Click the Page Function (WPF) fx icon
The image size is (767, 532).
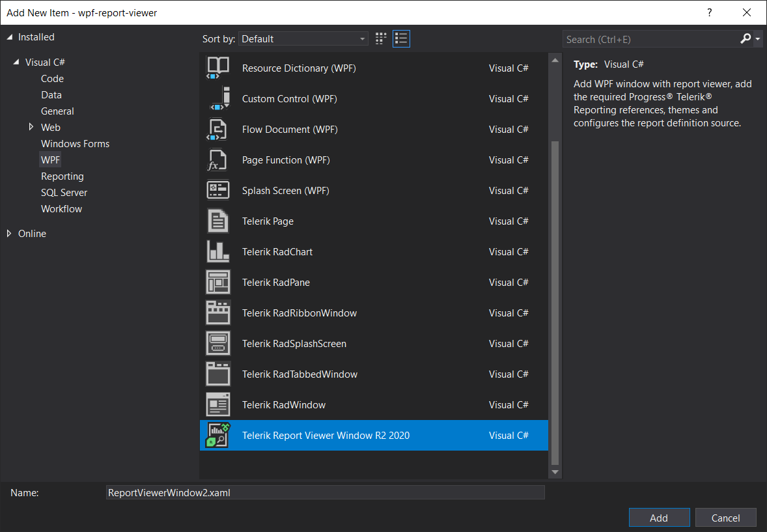click(x=218, y=160)
